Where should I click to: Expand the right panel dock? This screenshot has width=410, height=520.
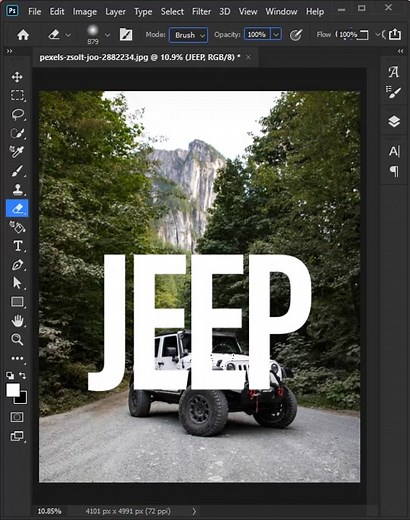[400, 51]
